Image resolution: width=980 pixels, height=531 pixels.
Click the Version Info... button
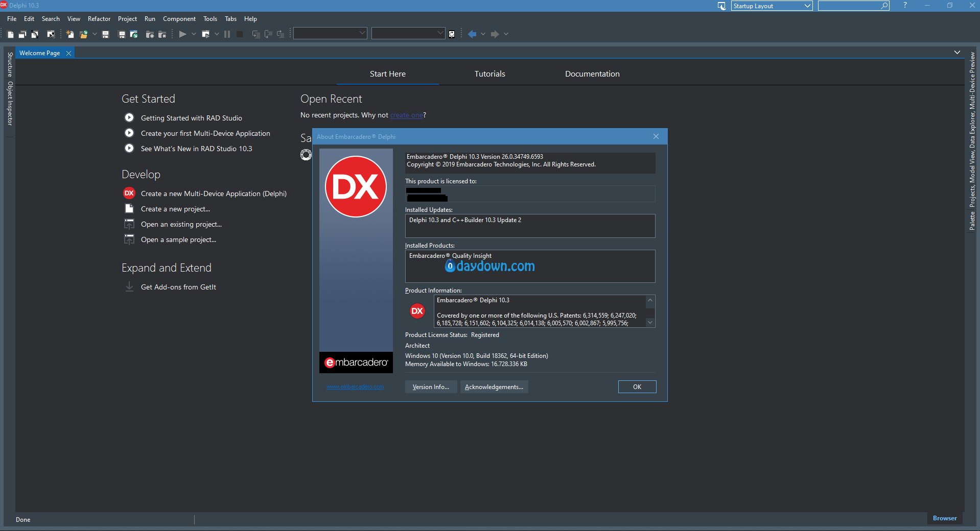pyautogui.click(x=431, y=387)
